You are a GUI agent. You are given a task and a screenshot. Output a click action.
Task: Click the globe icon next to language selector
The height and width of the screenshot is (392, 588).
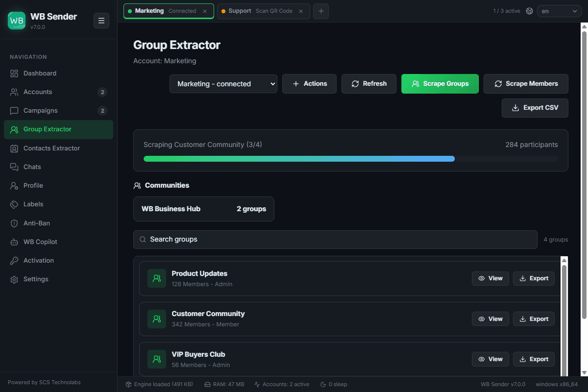coord(529,11)
